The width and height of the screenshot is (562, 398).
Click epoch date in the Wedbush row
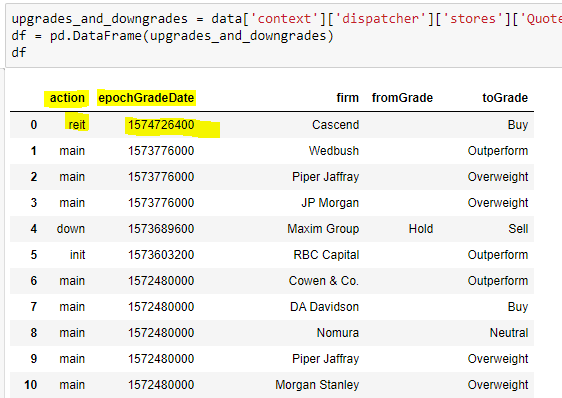(161, 151)
